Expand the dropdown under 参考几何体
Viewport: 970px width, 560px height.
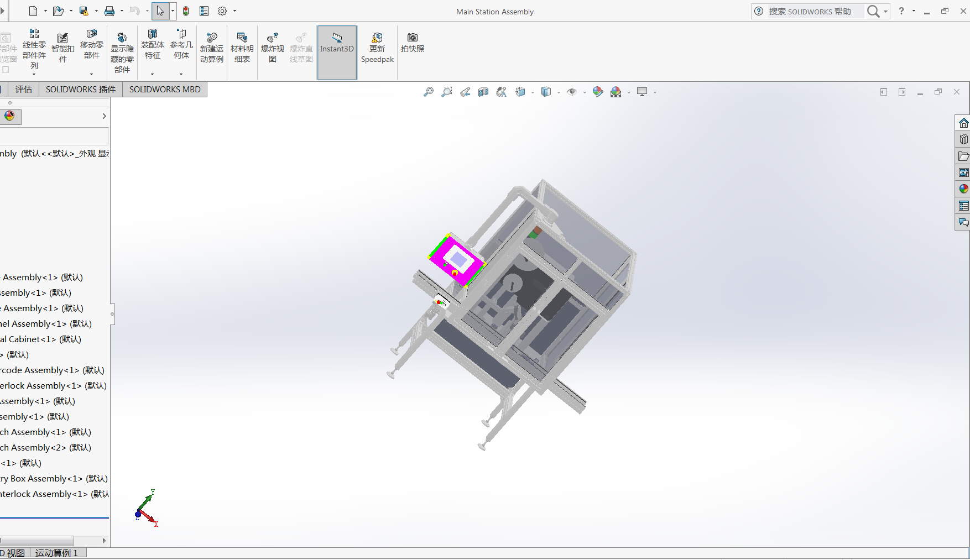coord(181,74)
